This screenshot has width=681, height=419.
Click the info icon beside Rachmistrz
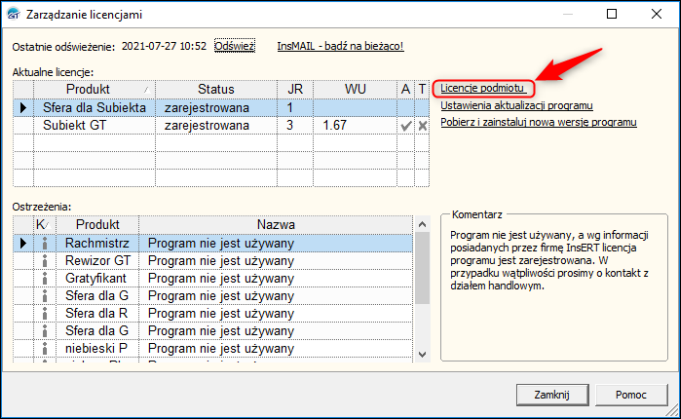click(x=45, y=243)
